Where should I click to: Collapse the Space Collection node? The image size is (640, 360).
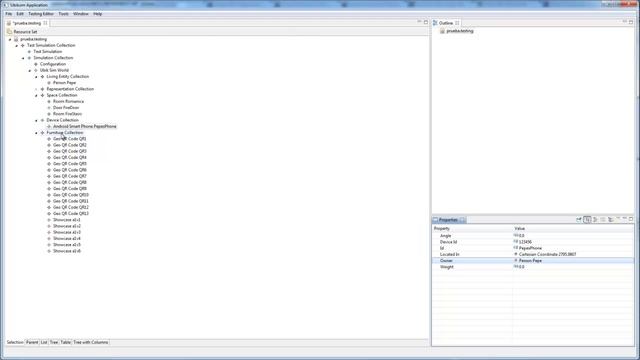click(36, 96)
